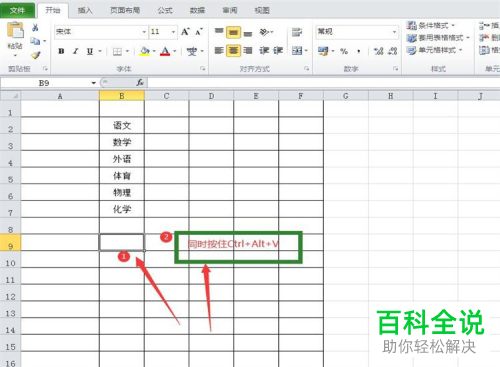Expand the Name Box B9 dropdown arrow

tap(94, 83)
